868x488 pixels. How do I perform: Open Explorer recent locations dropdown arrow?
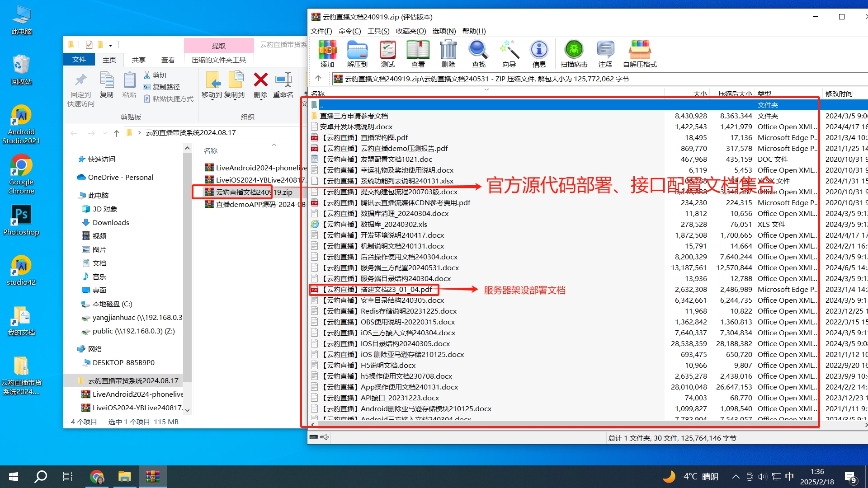click(x=105, y=133)
